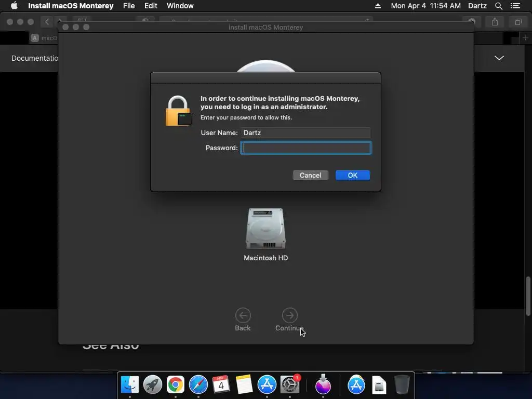The width and height of the screenshot is (532, 399).
Task: Open the Apple menu
Action: point(14,6)
